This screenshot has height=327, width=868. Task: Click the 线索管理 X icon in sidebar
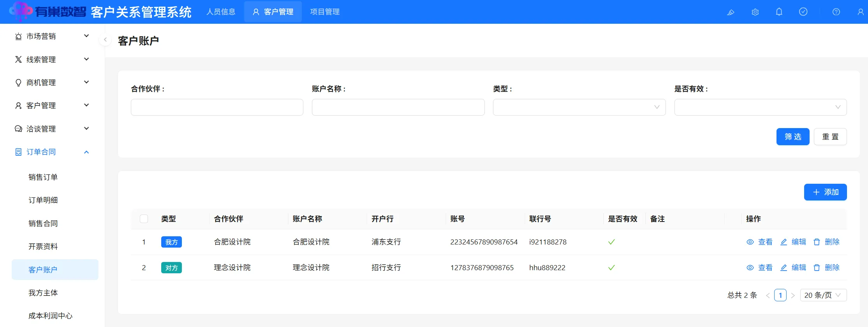pyautogui.click(x=18, y=59)
